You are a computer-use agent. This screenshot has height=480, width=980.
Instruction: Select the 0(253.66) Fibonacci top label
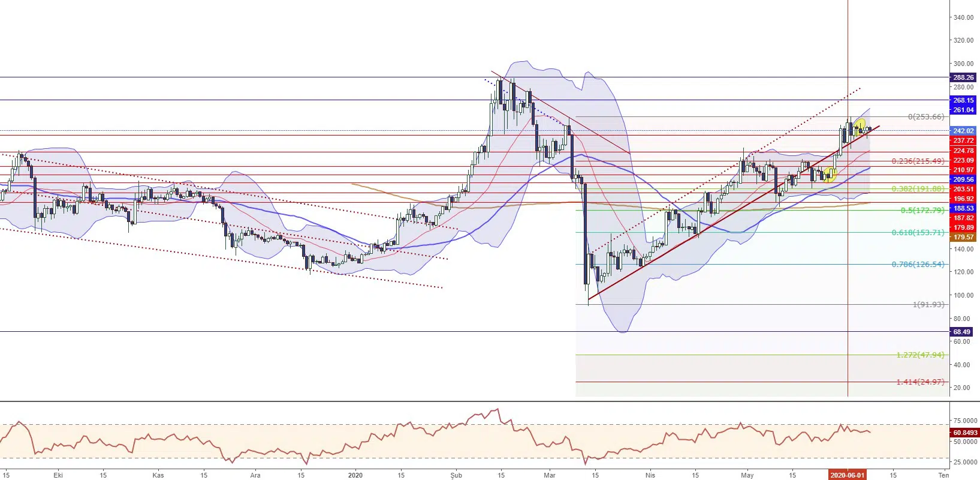(x=925, y=117)
